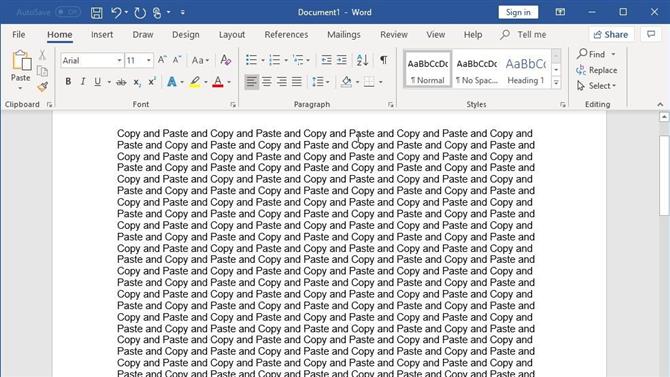Viewport: 670px width, 377px height.
Task: Click the Sign in button
Action: click(x=518, y=12)
